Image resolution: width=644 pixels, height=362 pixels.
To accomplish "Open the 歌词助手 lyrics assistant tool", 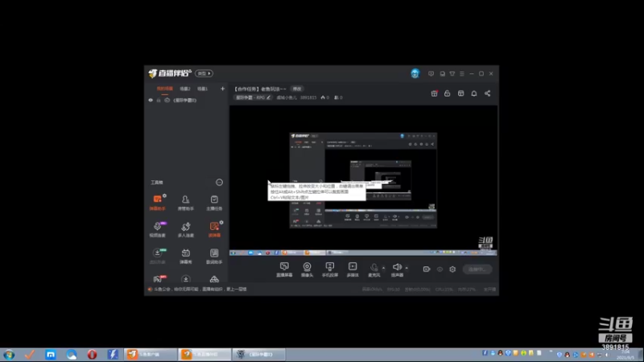I will tap(214, 256).
